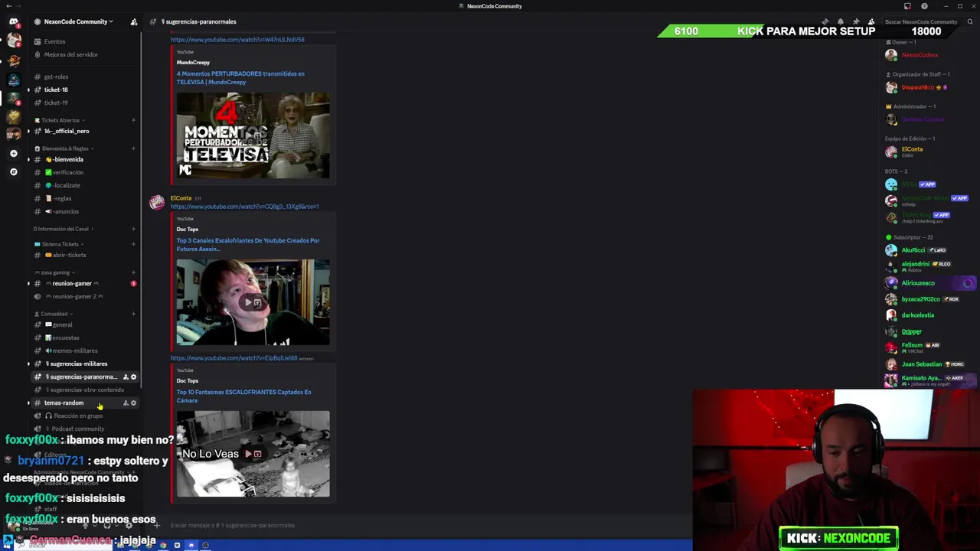Open youtube URL ending W47nULNdV58
980x551 pixels.
point(237,40)
